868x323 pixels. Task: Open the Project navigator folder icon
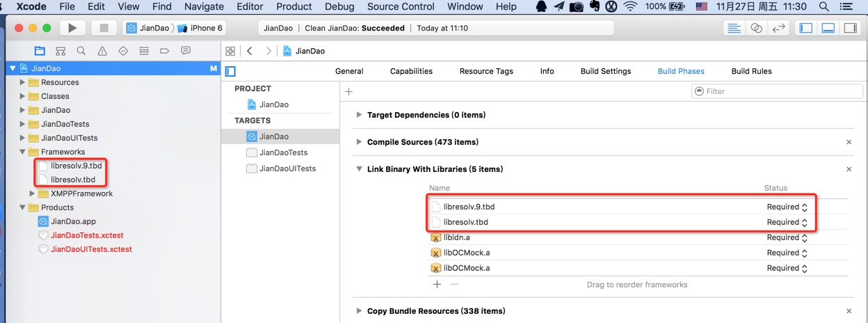40,51
